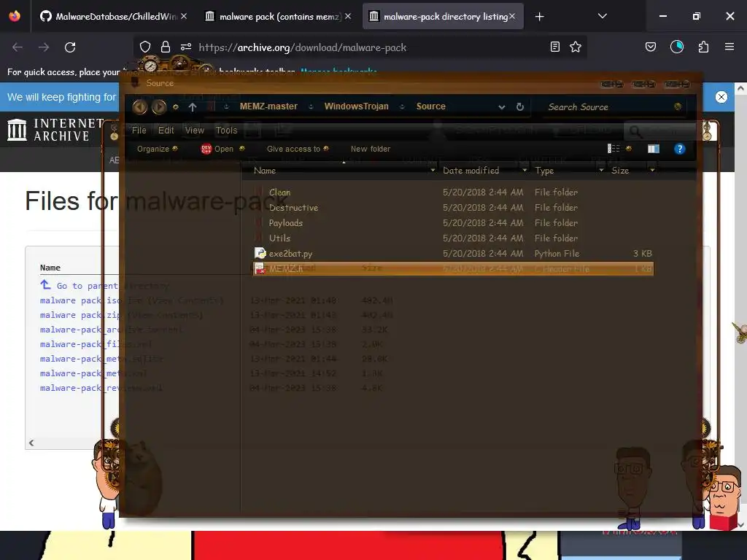The width and height of the screenshot is (747, 560).
Task: Switch to malware-pack directory listing tab
Action: click(443, 16)
